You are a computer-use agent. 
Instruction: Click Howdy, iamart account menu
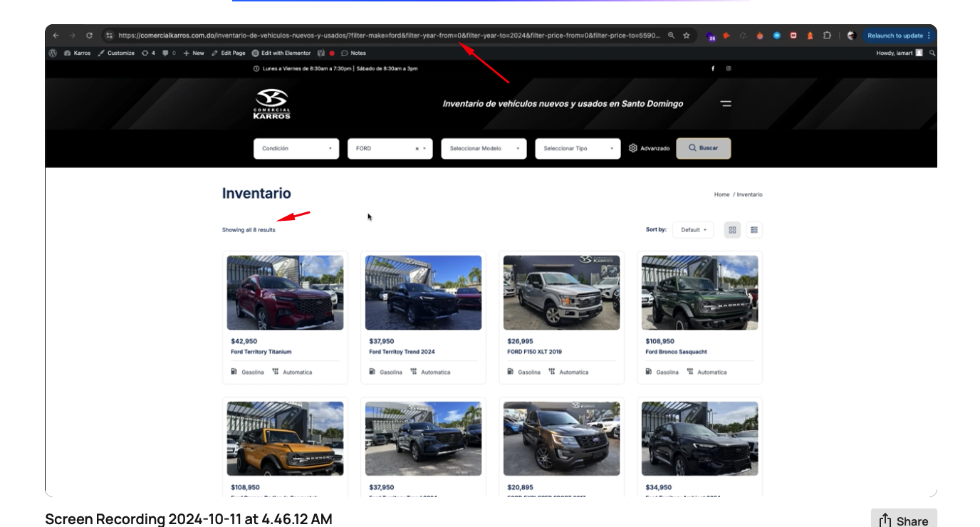[900, 53]
